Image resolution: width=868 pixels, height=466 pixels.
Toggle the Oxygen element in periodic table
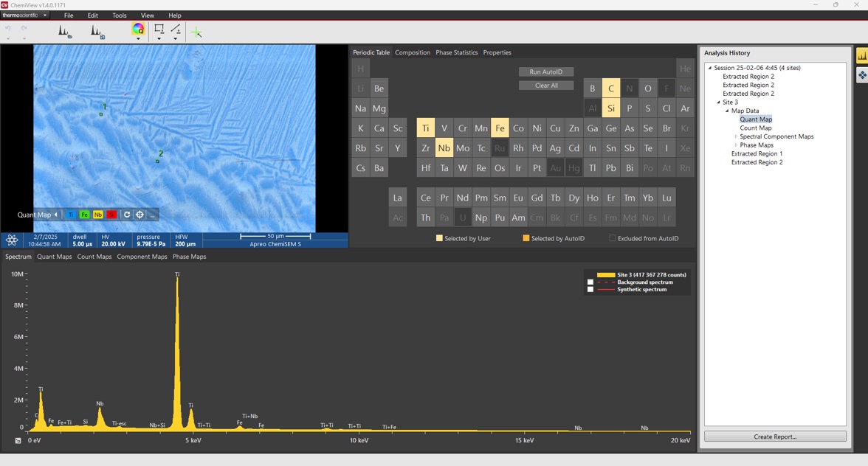(x=647, y=88)
